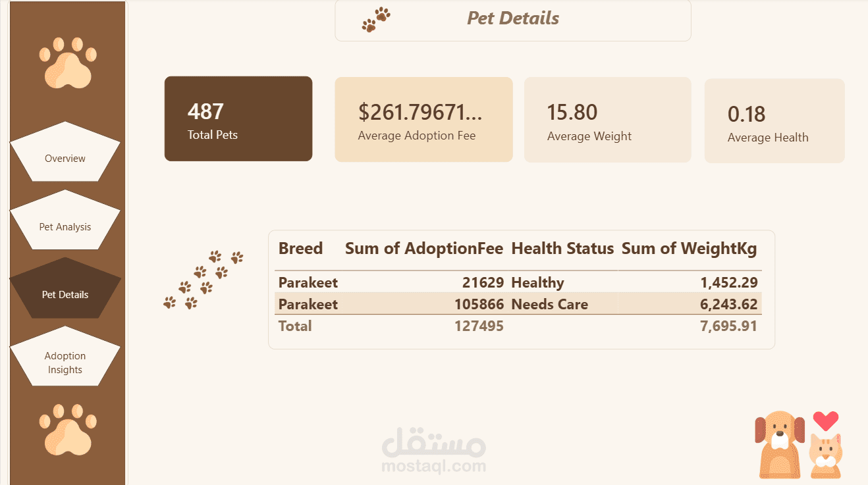Click the mostaql.com watermark logo
The width and height of the screenshot is (868, 485).
[x=433, y=449]
